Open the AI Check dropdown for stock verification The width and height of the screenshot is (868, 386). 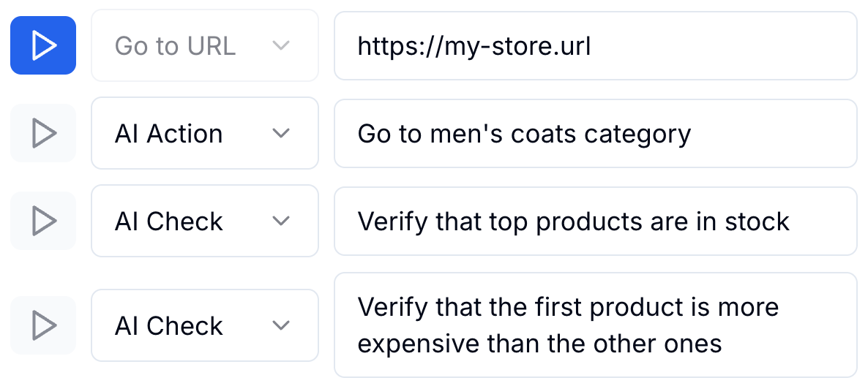(204, 221)
